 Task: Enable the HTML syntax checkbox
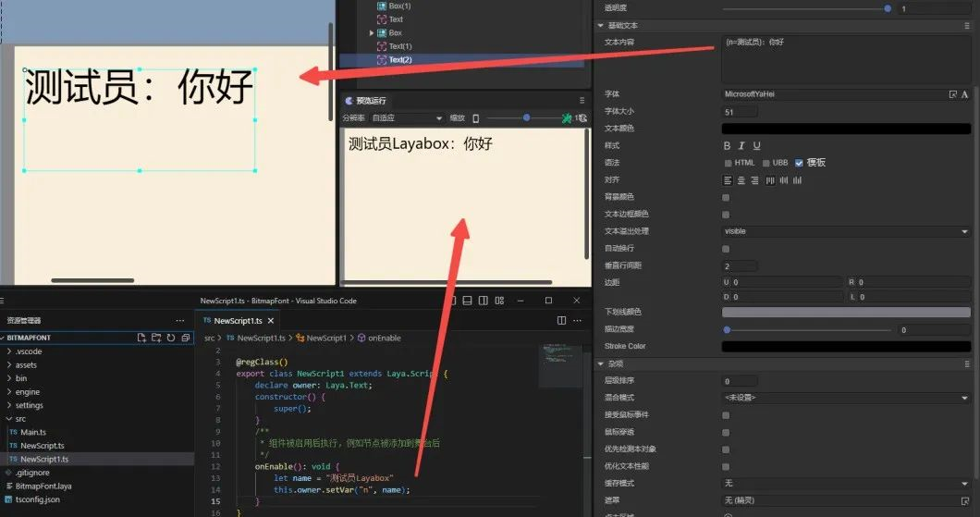727,163
